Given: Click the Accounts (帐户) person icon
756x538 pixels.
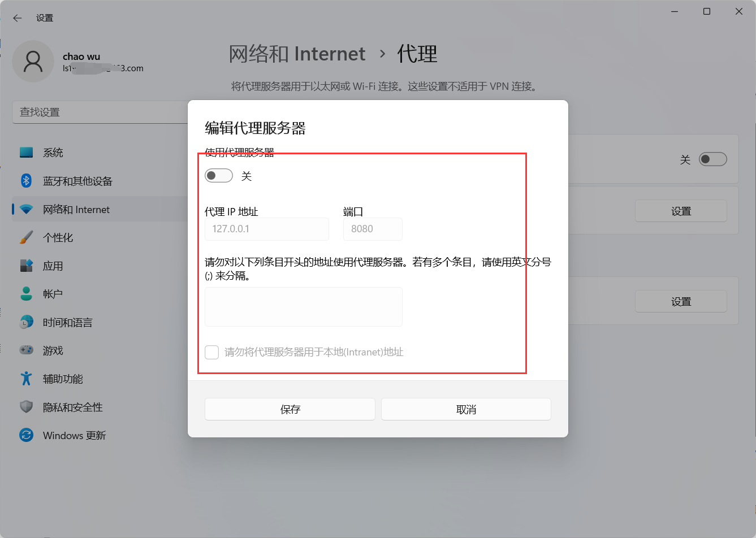Looking at the screenshot, I should click(26, 294).
